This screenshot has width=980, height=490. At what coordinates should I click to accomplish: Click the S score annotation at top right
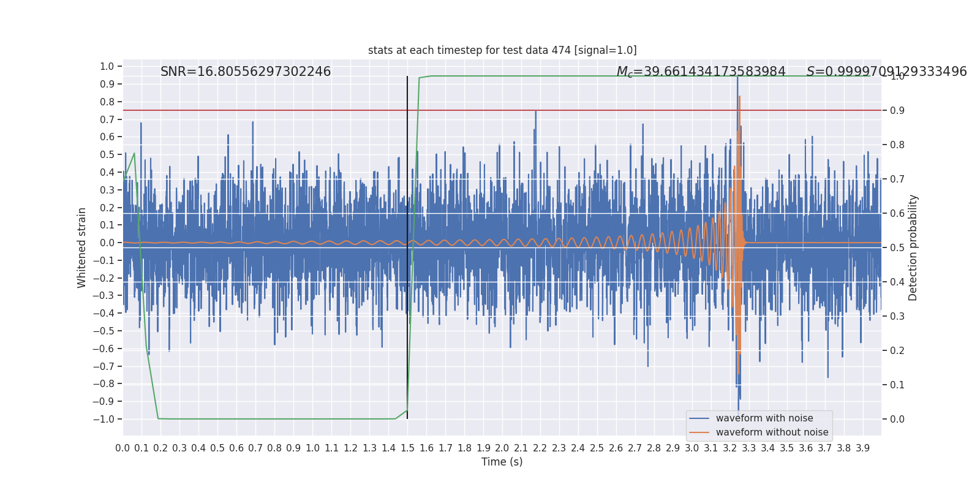[x=886, y=72]
